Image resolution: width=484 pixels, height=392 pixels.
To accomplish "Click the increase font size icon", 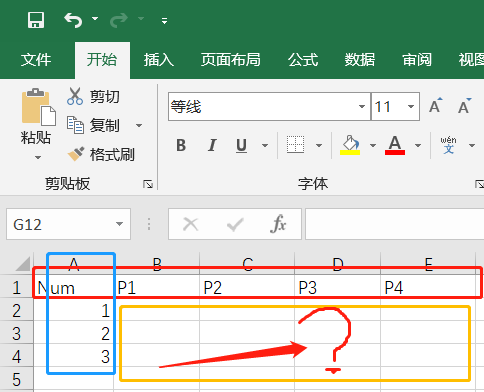I will (436, 106).
